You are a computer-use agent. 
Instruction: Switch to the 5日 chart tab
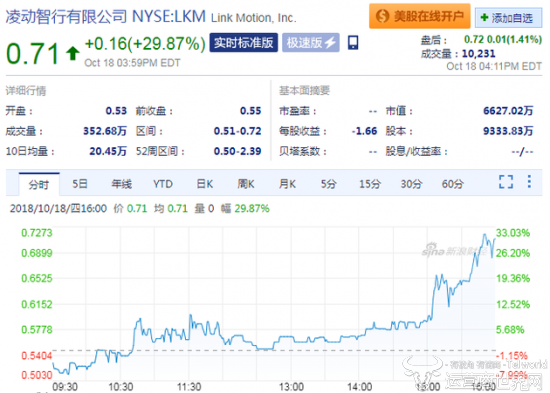click(x=80, y=184)
